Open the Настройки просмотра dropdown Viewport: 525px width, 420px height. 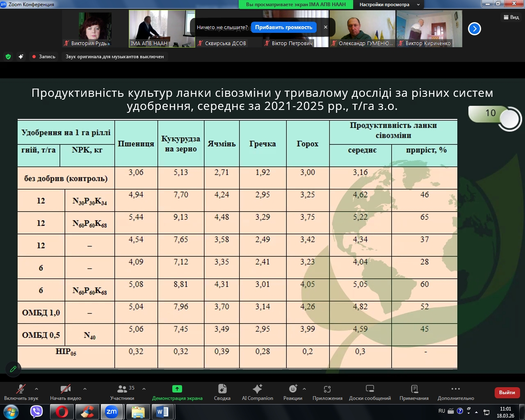pos(389,5)
